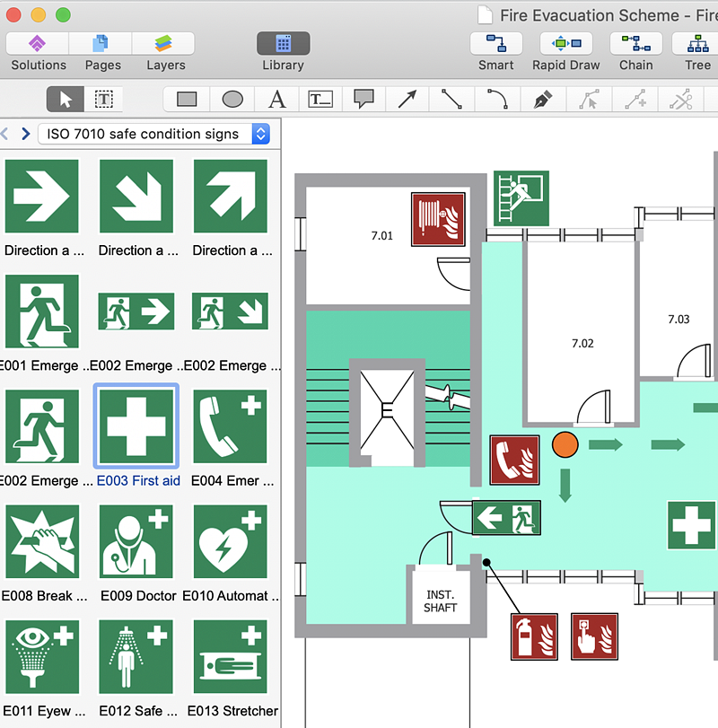Choose the Arrow line tool

point(407,100)
